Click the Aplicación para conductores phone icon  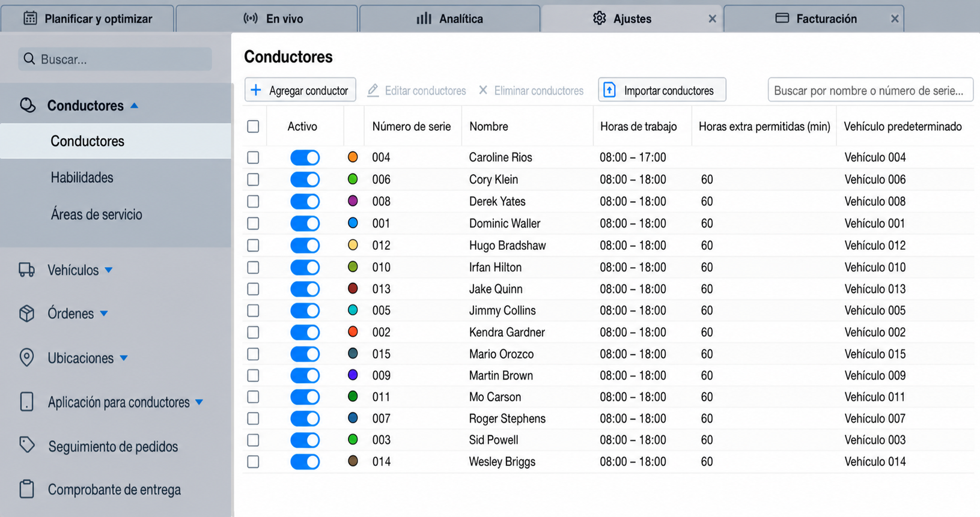[x=26, y=401]
